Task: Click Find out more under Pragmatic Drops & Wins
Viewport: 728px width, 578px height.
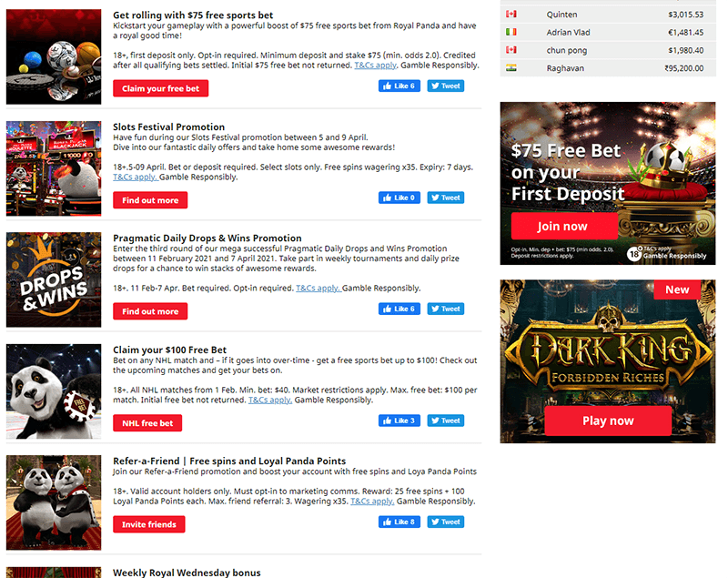Action: coord(150,311)
